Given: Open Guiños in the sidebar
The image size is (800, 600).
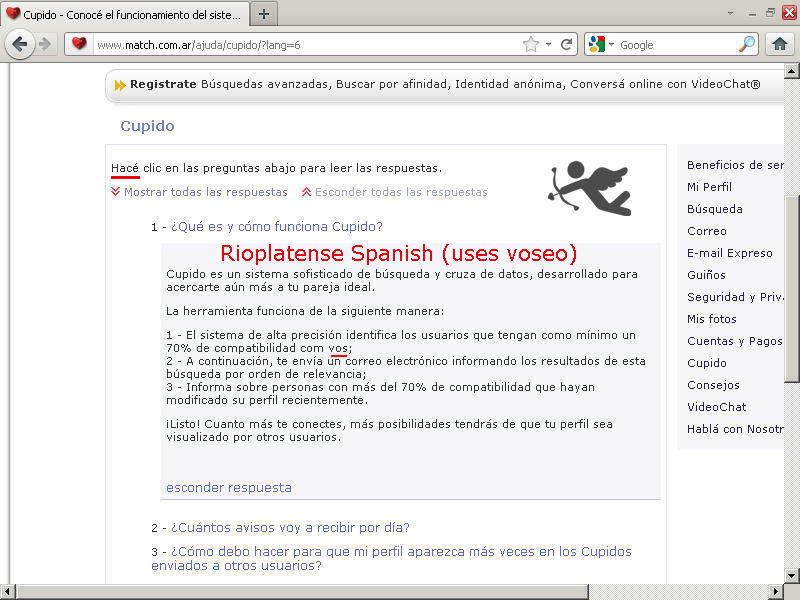Looking at the screenshot, I should click(x=706, y=275).
